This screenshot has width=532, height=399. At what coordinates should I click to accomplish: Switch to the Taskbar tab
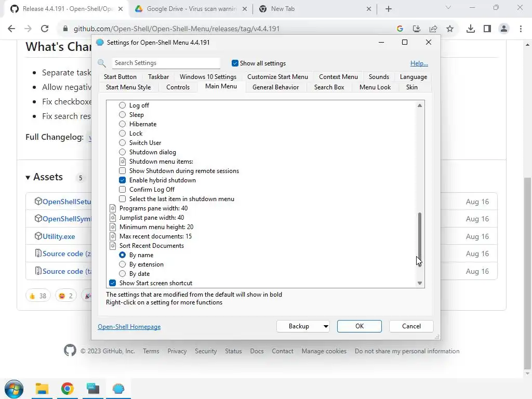[x=158, y=77]
